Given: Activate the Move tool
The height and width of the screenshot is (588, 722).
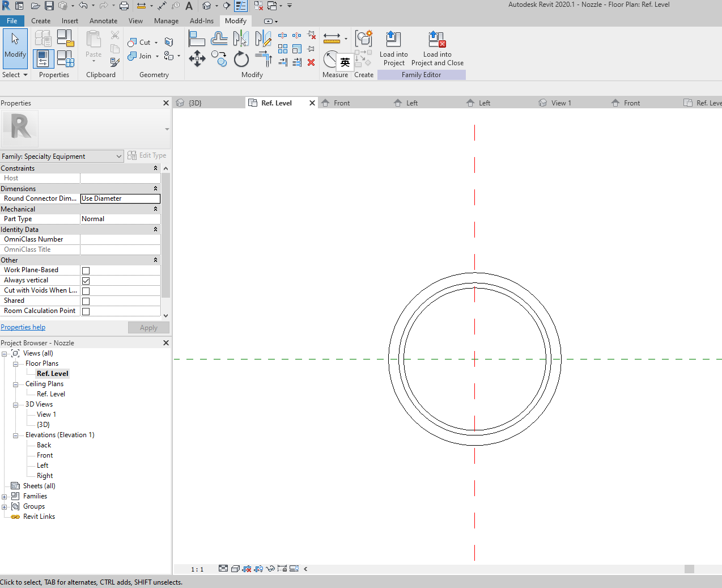Looking at the screenshot, I should tap(197, 59).
